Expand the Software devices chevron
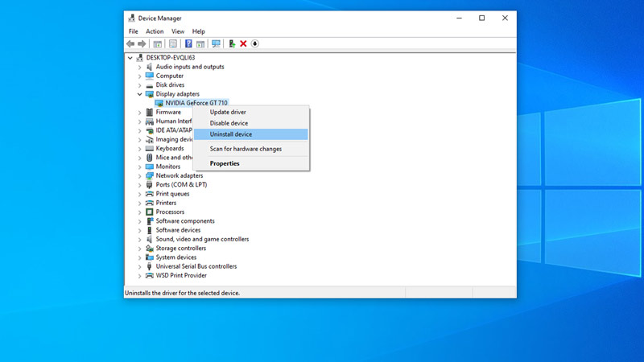This screenshot has height=362, width=644. tap(139, 230)
